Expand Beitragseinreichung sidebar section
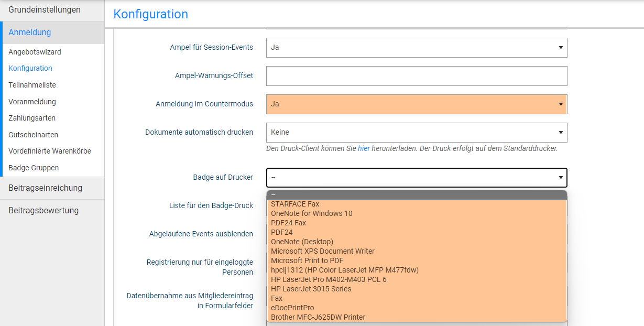This screenshot has width=644, height=326. pos(45,188)
